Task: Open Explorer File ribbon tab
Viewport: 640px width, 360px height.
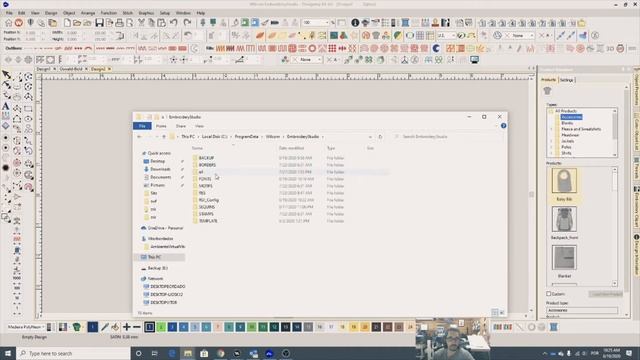Action: tap(142, 126)
